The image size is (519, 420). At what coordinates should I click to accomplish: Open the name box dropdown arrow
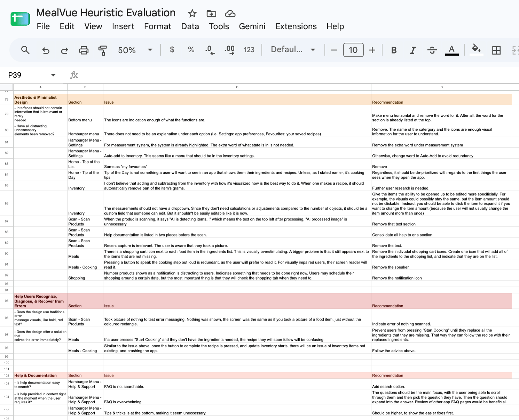point(53,75)
